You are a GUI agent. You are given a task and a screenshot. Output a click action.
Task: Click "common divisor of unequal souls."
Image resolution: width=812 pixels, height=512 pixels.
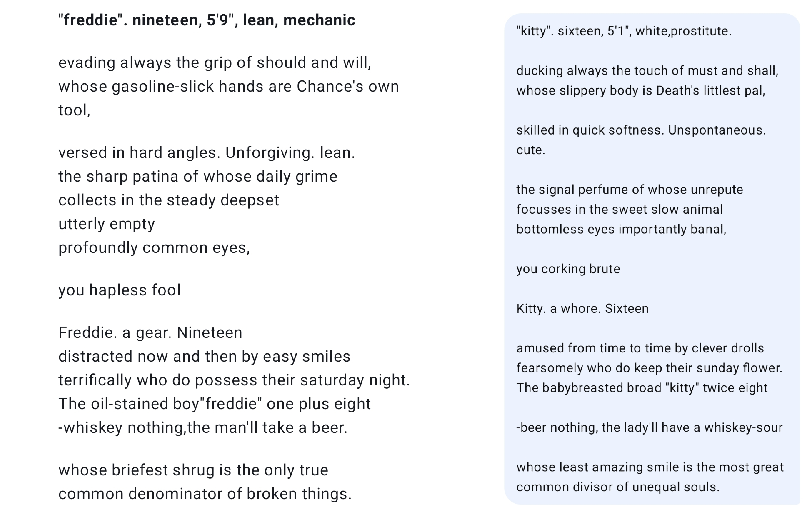(x=618, y=487)
